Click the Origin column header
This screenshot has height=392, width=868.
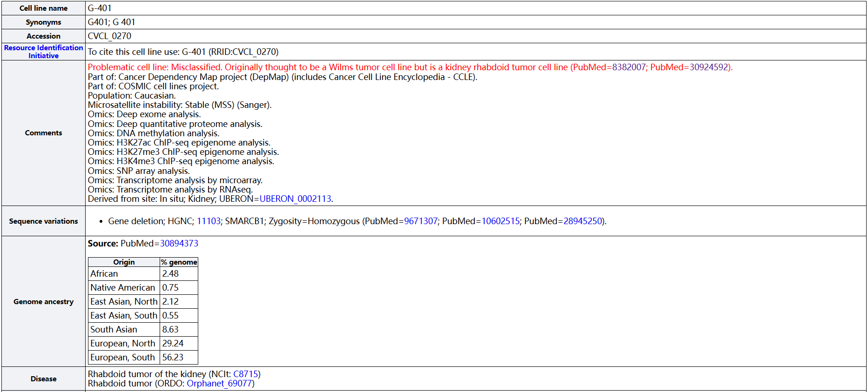pyautogui.click(x=124, y=262)
